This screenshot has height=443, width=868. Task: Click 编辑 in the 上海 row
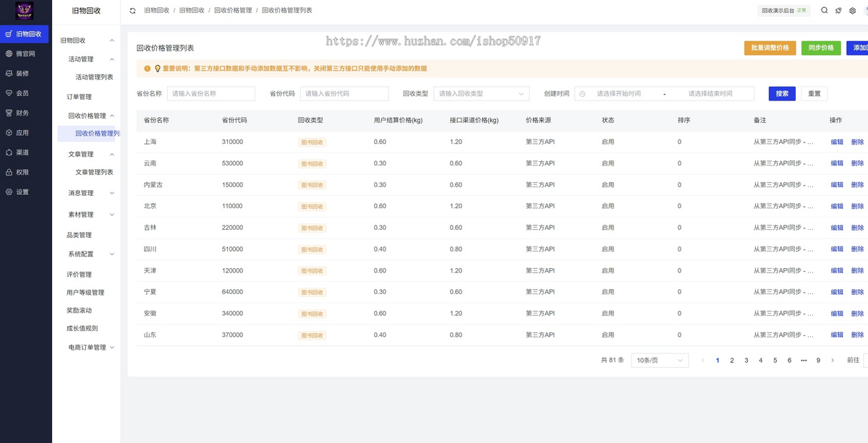point(837,142)
